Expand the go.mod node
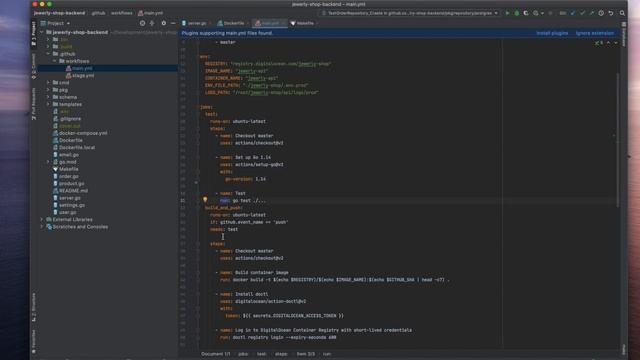The height and width of the screenshot is (360, 640). [48, 162]
